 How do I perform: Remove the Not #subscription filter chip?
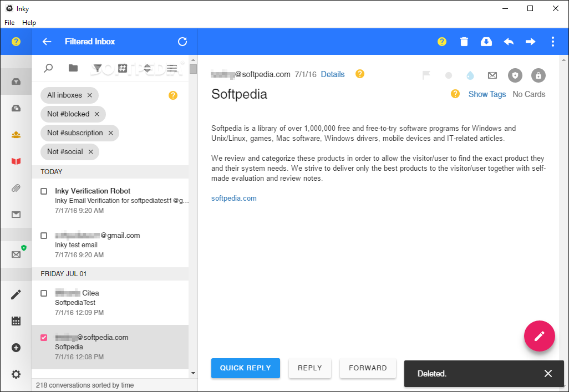[x=111, y=133]
